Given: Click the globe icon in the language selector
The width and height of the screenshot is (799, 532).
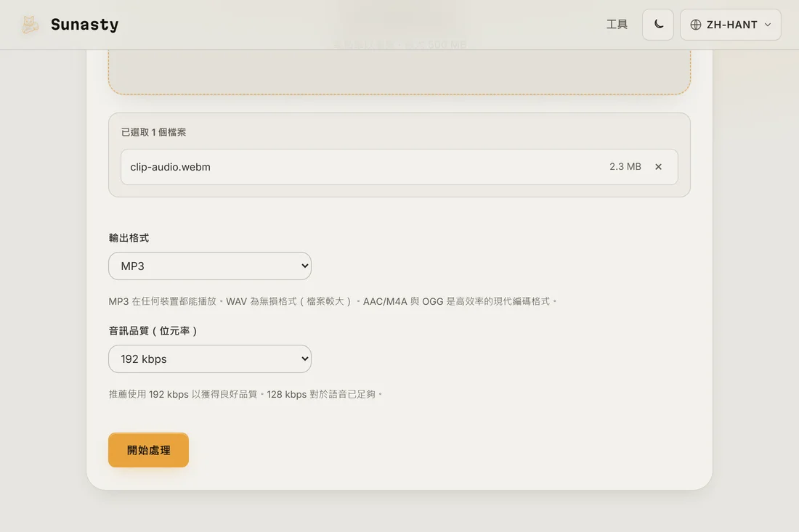Looking at the screenshot, I should pos(696,25).
